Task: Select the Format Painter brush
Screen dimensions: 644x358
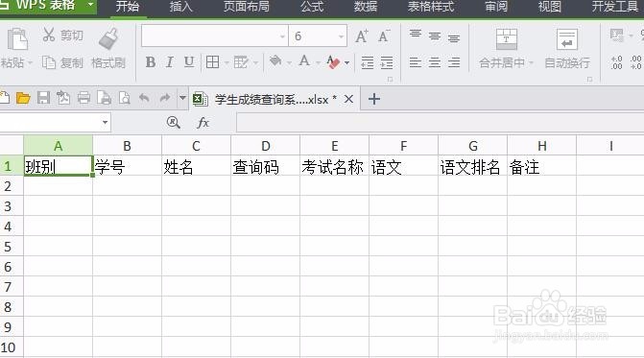Action: (108, 38)
